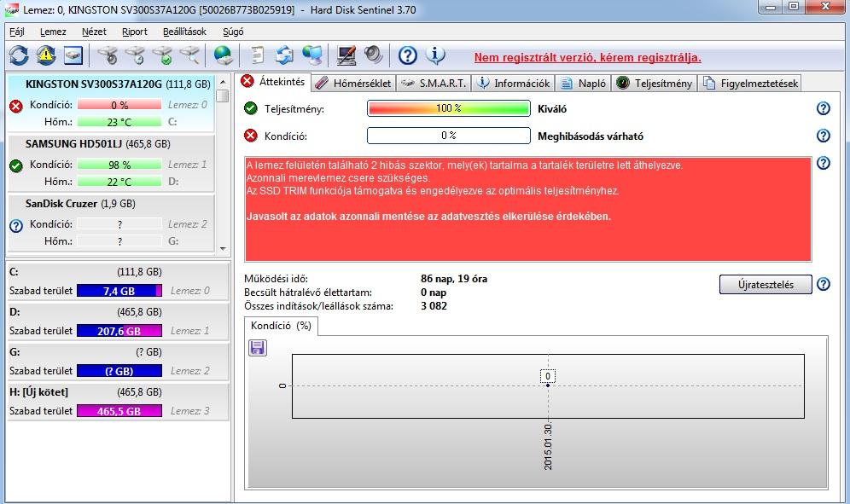Select the KINGSTON SV300S37A120G disk entry
Screen dimensions: 850x504
click(111, 103)
